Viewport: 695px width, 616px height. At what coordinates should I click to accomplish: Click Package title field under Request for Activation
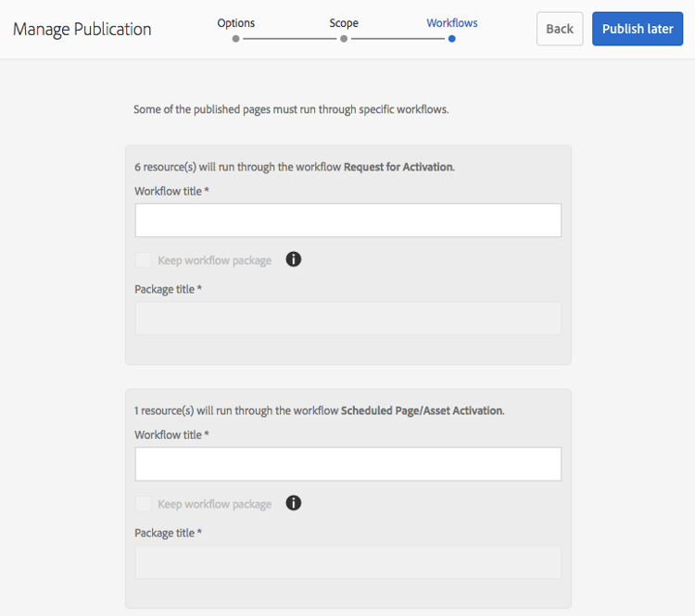[347, 319]
